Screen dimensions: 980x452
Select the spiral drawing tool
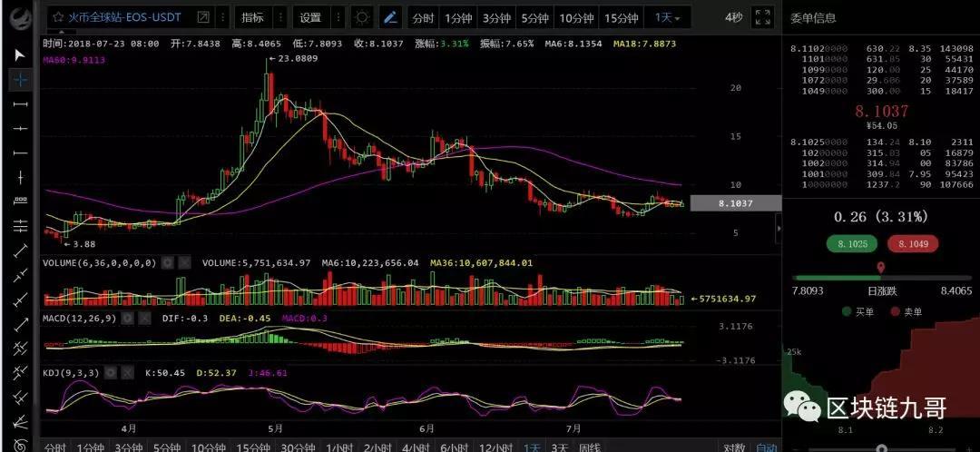click(x=21, y=445)
